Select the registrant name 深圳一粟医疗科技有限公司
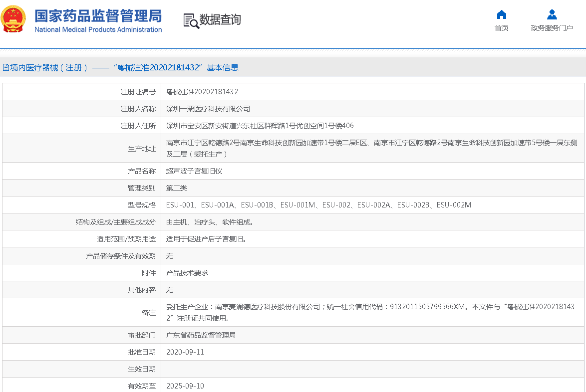This screenshot has height=392, width=586. tap(208, 109)
